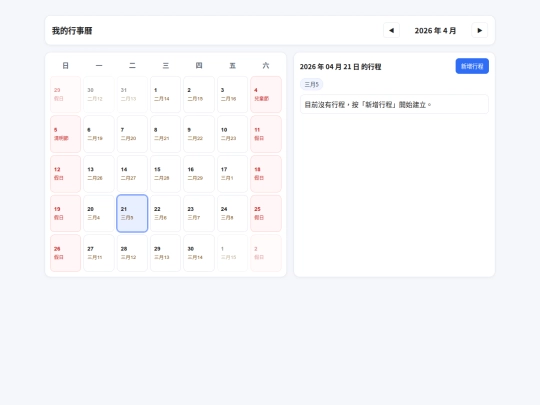The width and height of the screenshot is (540, 405).
Task: Click the 新增行程 button
Action: (472, 66)
